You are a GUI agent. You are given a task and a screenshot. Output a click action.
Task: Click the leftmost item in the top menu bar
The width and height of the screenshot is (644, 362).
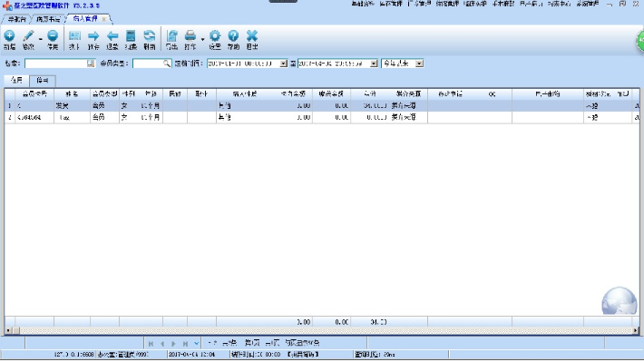pos(363,4)
